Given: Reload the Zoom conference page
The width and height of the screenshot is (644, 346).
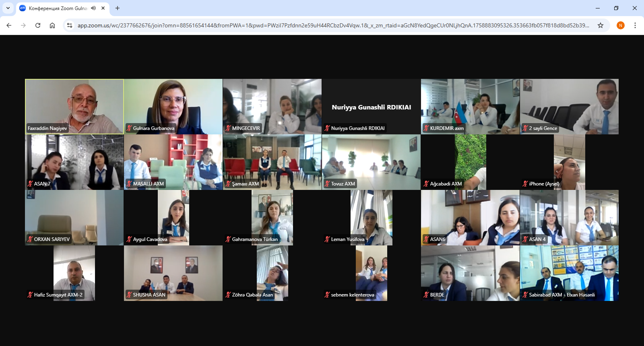Looking at the screenshot, I should tap(38, 25).
